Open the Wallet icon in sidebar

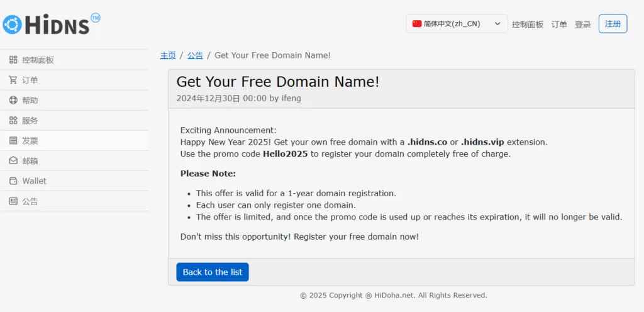click(x=13, y=181)
